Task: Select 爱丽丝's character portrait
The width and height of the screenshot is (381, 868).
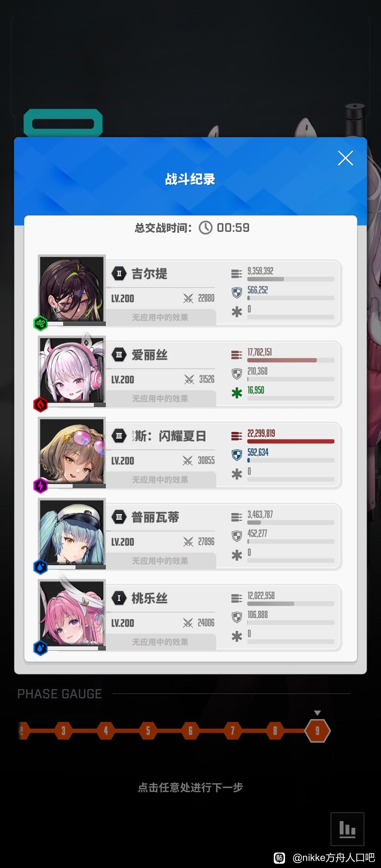Action: pos(72,370)
